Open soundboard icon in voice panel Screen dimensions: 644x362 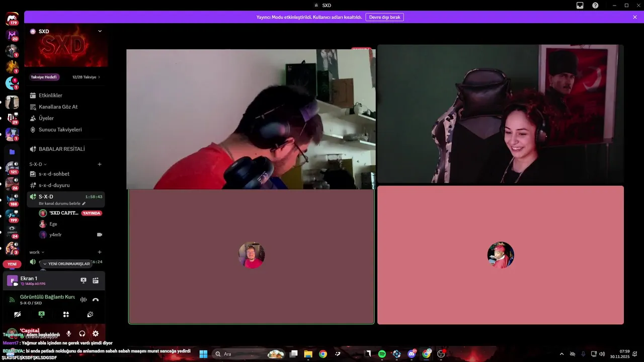(x=90, y=314)
